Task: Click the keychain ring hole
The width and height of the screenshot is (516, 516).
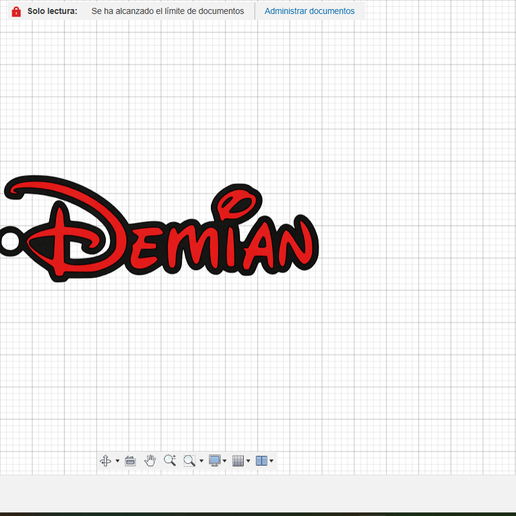Action: pyautogui.click(x=10, y=241)
